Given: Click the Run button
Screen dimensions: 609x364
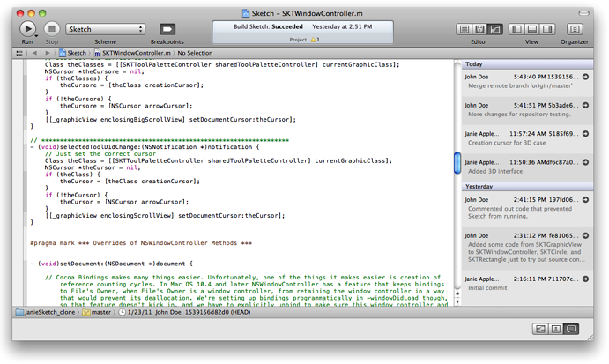Looking at the screenshot, I should pos(27,29).
